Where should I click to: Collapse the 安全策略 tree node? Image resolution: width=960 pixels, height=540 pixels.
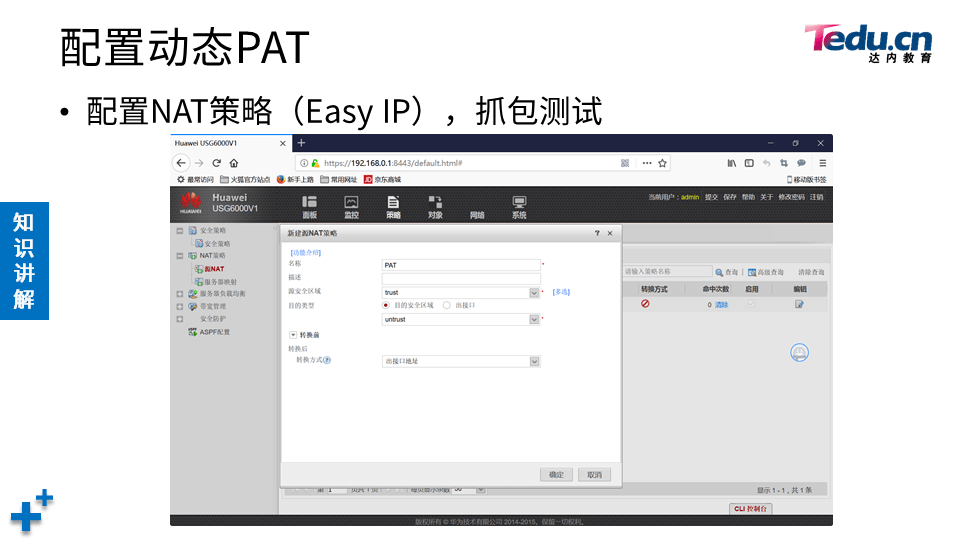179,231
